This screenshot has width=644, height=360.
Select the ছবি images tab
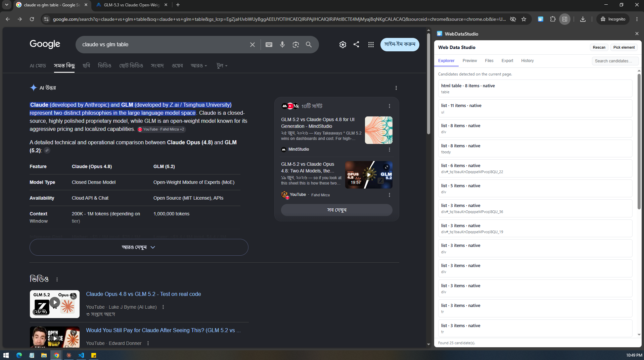(86, 66)
